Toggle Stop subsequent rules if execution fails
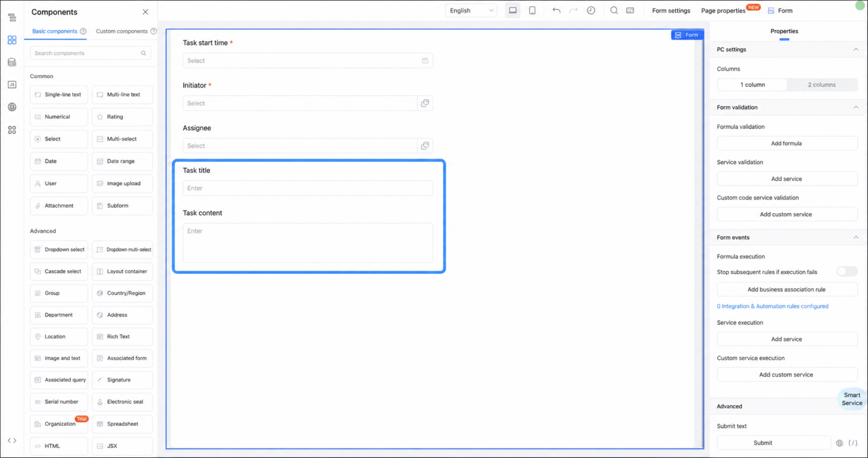The image size is (868, 458). pyautogui.click(x=847, y=272)
